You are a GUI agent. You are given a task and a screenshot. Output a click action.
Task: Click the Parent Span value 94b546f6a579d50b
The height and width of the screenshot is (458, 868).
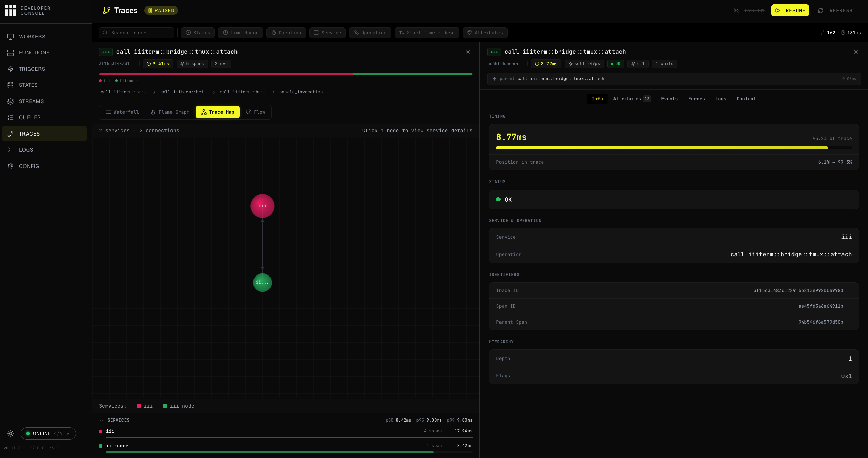821,322
